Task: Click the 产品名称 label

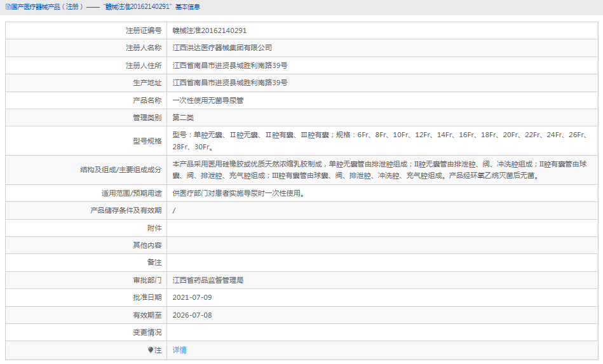Action: 147,101
